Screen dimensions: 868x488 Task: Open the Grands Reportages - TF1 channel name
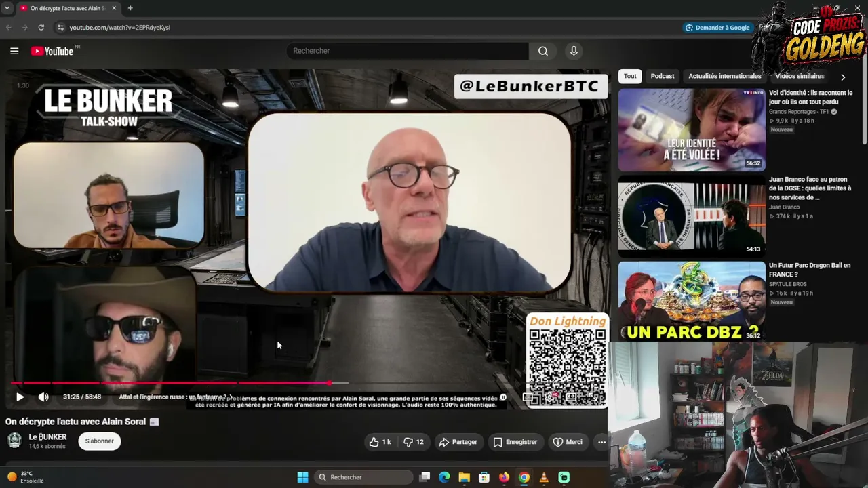click(x=799, y=112)
